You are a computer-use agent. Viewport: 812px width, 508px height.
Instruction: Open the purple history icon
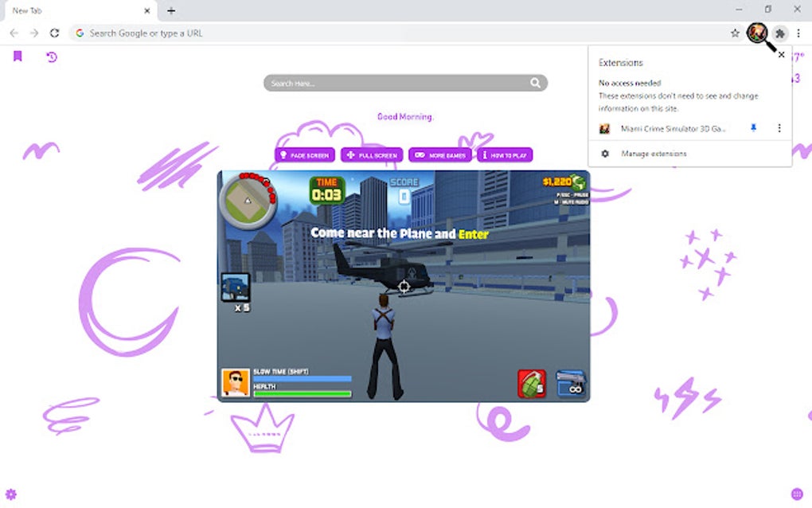point(52,57)
